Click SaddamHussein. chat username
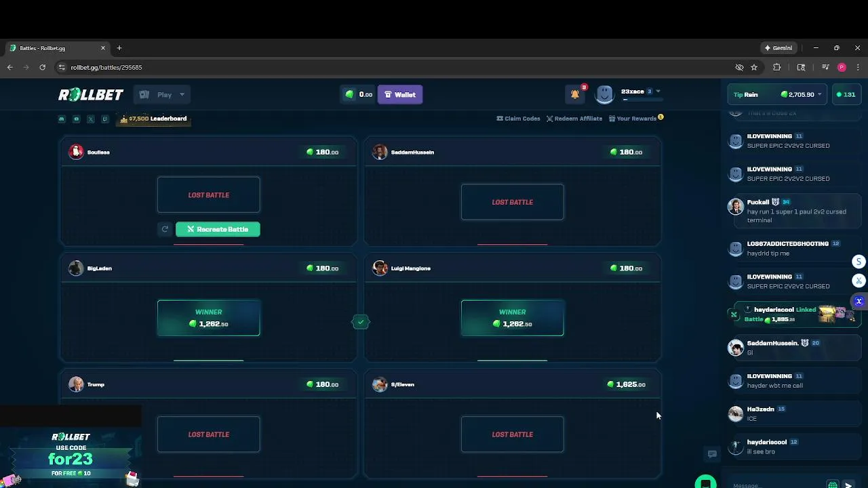Screen dimensions: 868x488 (772, 344)
